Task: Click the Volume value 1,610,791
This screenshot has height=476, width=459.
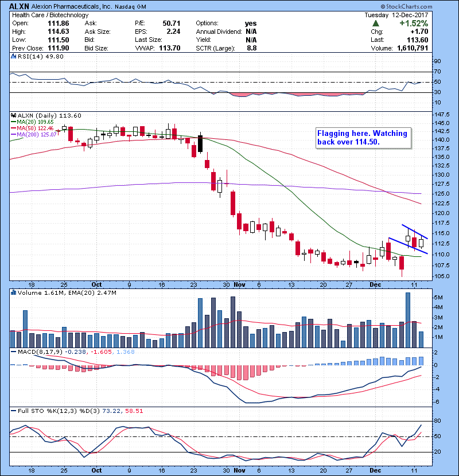Action: coord(413,48)
